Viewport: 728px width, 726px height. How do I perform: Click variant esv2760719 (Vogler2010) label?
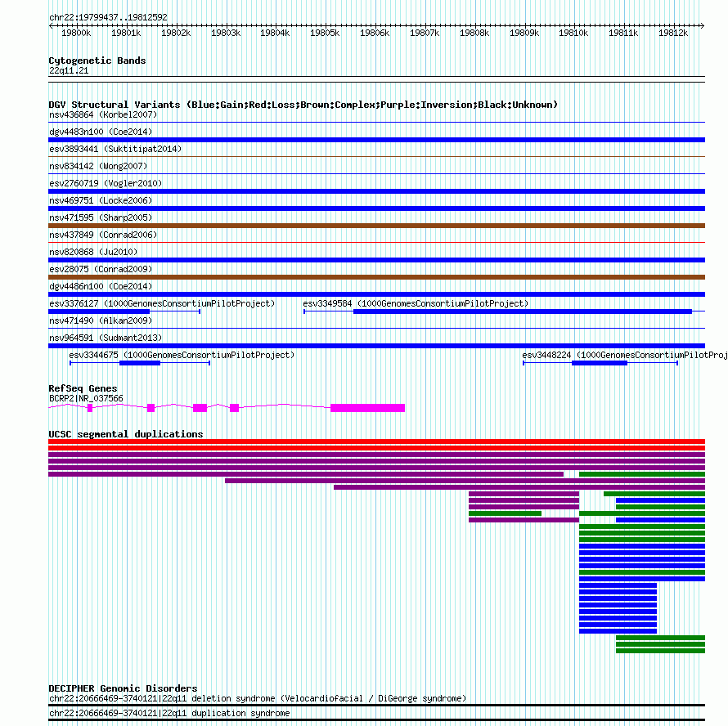coord(106,183)
